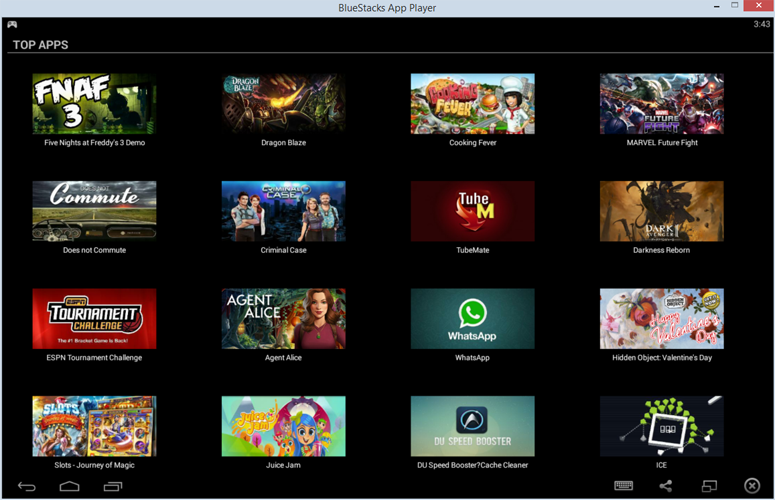The height and width of the screenshot is (500, 775).
Task: Click the 'Criminal Case' label text
Action: 284,250
